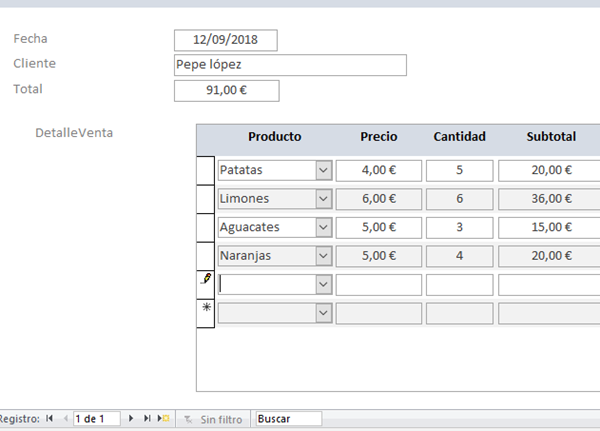Click Limones price 6,00 €
600x431 pixels.
[379, 199]
